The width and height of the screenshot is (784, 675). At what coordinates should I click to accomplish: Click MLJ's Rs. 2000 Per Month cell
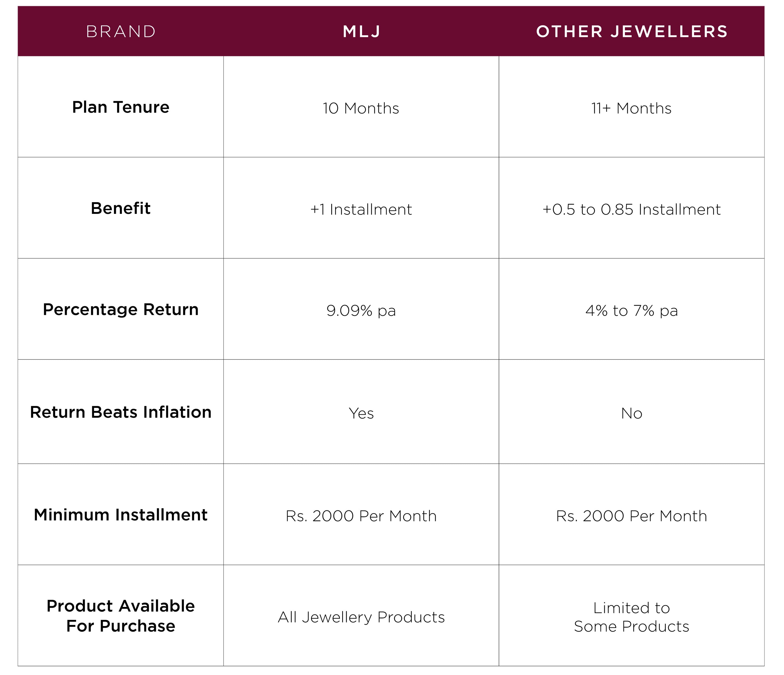[x=361, y=516]
